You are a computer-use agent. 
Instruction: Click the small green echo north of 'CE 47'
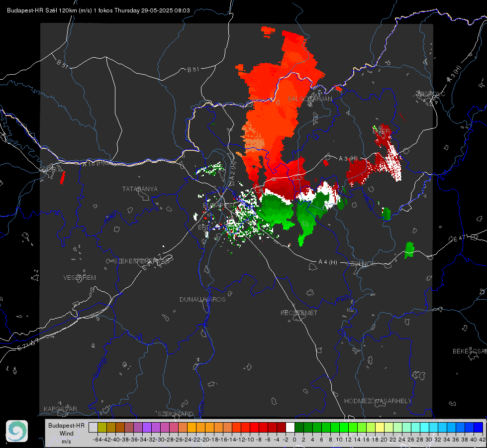[409, 250]
